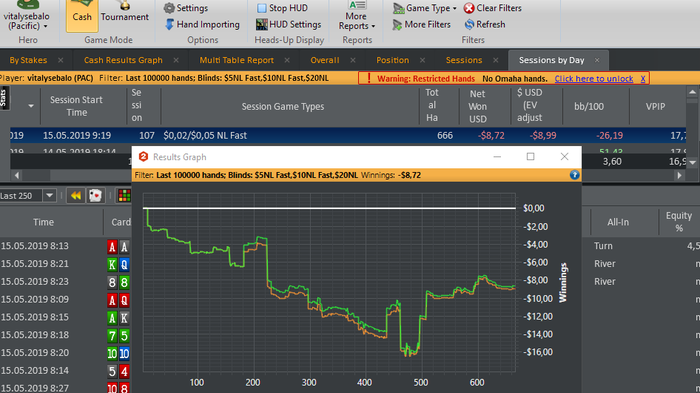The height and width of the screenshot is (393, 700).
Task: Switch to Multi Table Report tab
Action: click(x=237, y=60)
